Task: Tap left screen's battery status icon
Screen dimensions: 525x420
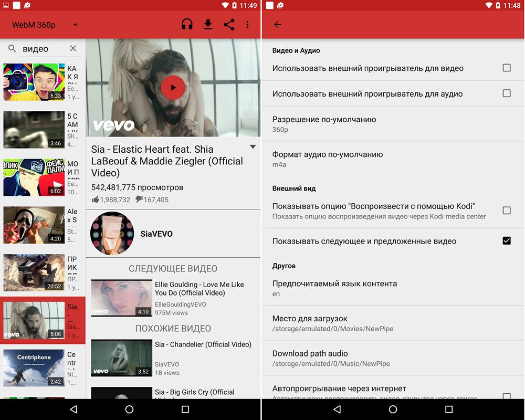Action: (x=234, y=5)
